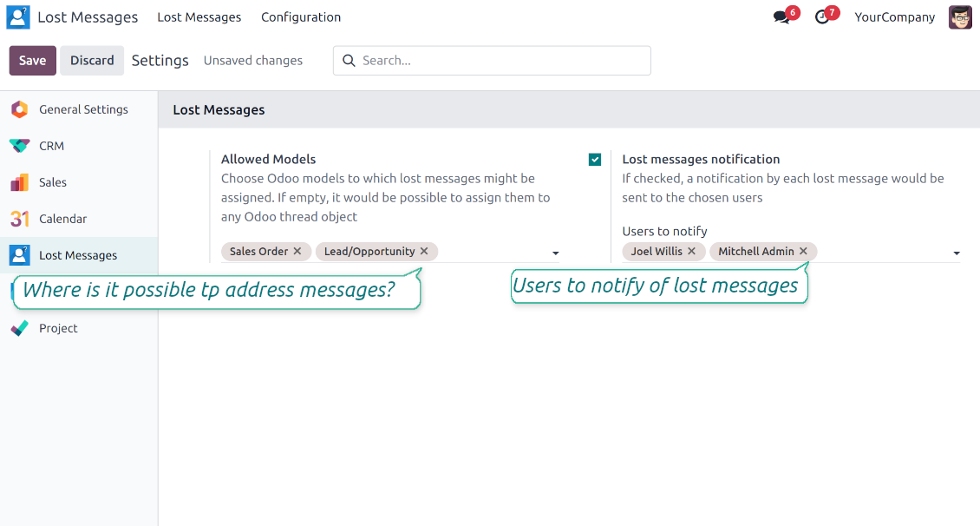Remove Mitchell Admin from users to notify
Image resolution: width=980 pixels, height=526 pixels.
pos(803,251)
